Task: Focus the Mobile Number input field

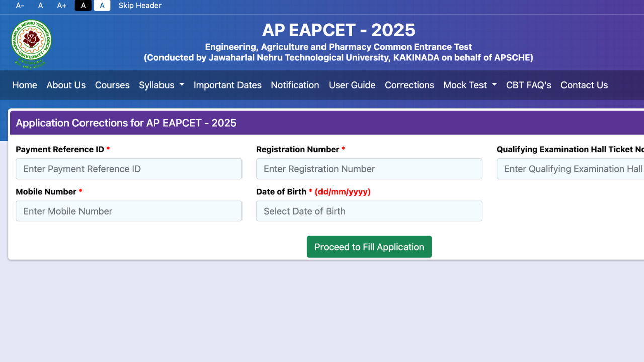Action: tap(129, 211)
